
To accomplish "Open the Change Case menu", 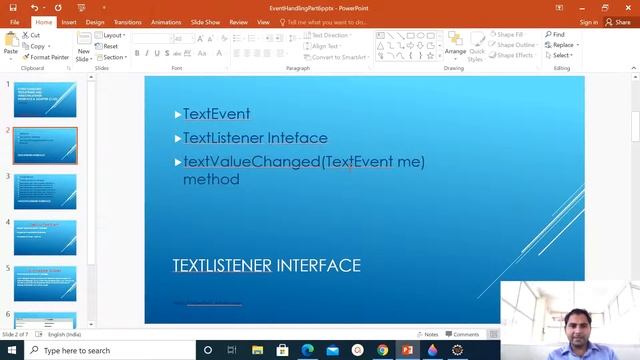I will 202,53.
